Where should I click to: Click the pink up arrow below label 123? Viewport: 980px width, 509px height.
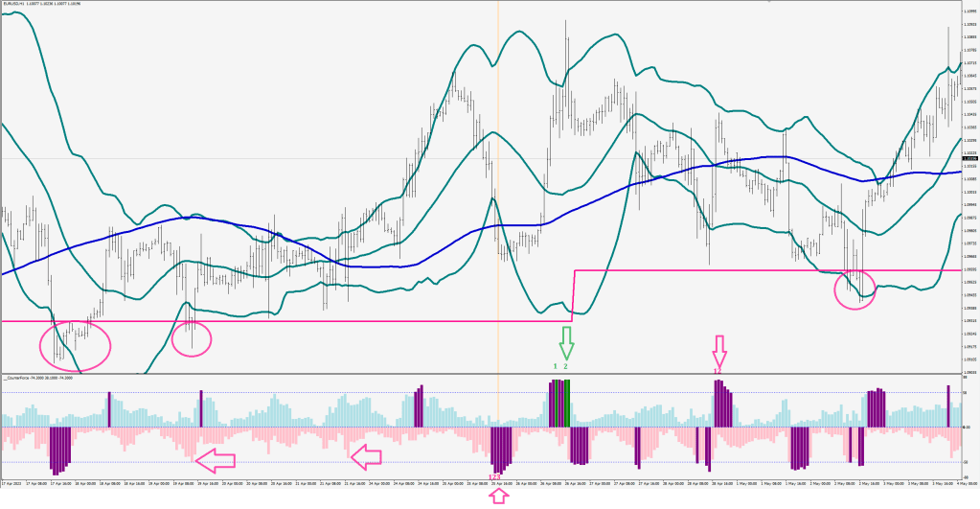click(497, 495)
